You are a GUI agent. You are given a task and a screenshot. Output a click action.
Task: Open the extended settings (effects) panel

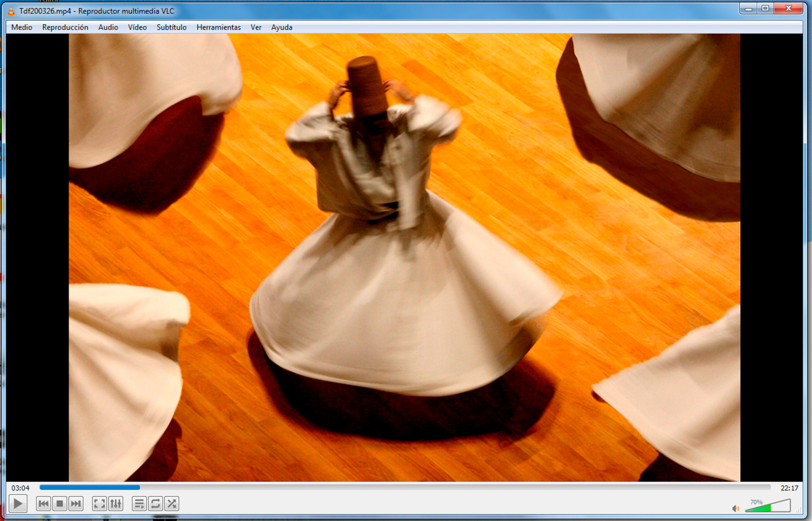pyautogui.click(x=116, y=504)
